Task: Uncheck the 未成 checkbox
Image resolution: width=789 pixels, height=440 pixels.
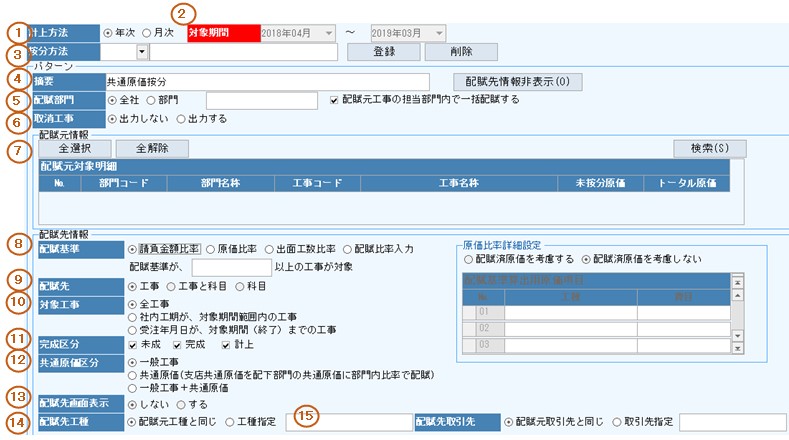Action: 133,344
